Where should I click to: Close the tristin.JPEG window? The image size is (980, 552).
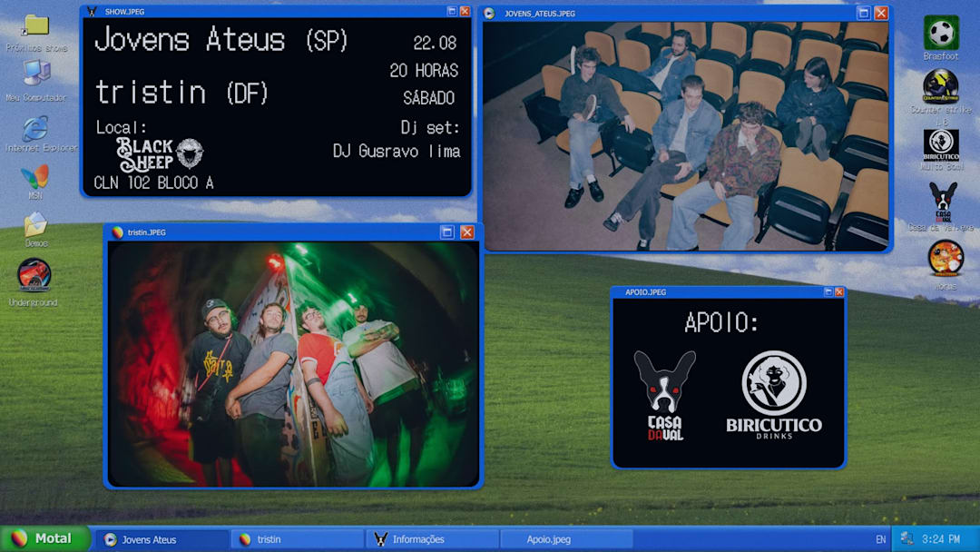click(467, 232)
